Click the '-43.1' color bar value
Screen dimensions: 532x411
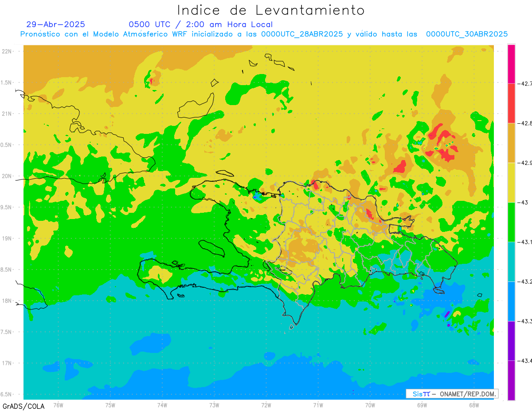click(x=525, y=242)
